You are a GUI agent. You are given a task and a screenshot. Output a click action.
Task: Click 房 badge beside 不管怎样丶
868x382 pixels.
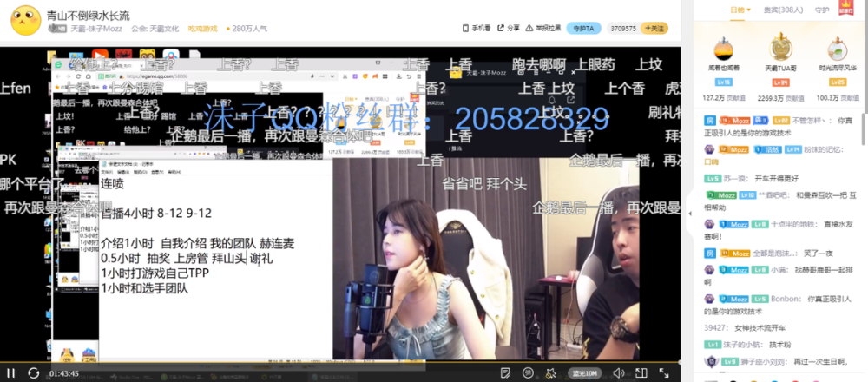coord(710,120)
